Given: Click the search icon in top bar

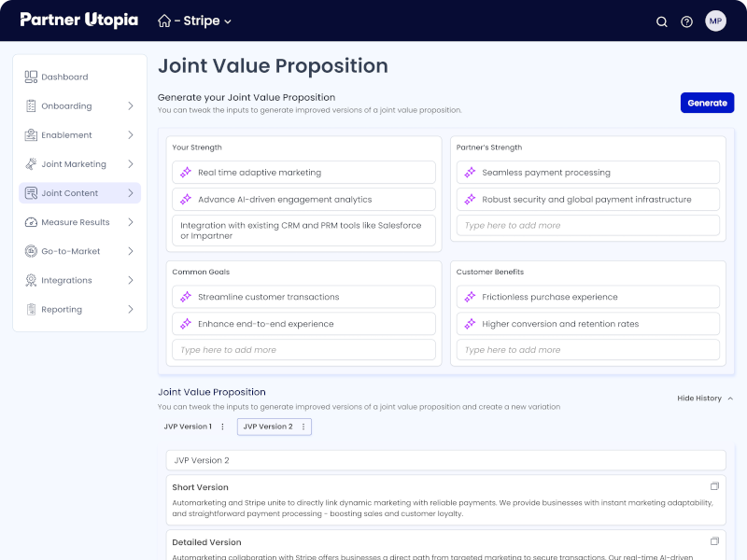Looking at the screenshot, I should tap(662, 21).
